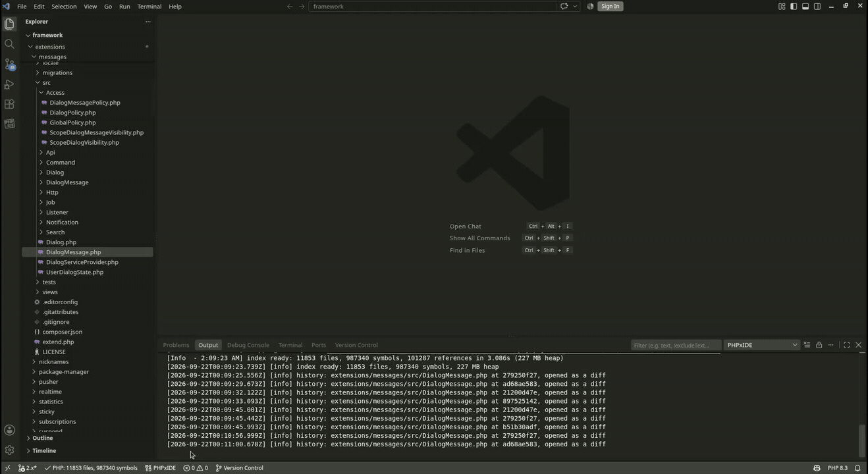Click the 2.x* git branch status item

point(28,468)
